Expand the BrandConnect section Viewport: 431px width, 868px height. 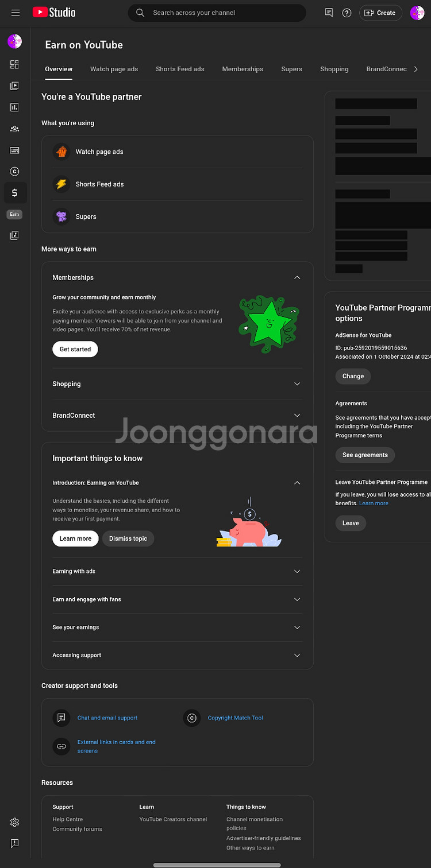click(297, 415)
